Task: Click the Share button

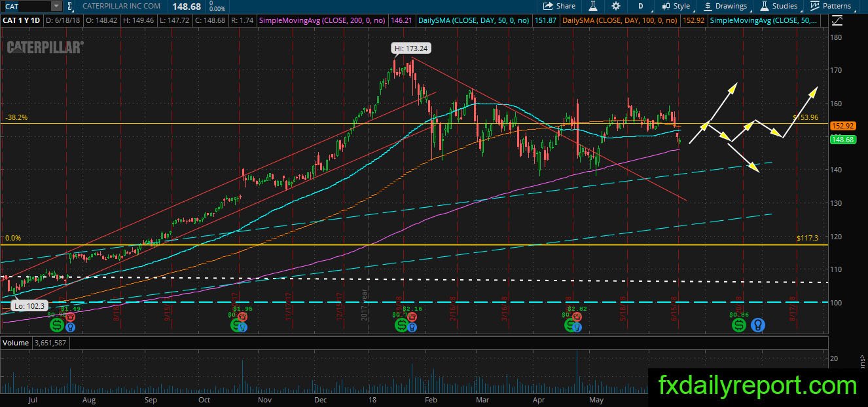Action: point(559,6)
